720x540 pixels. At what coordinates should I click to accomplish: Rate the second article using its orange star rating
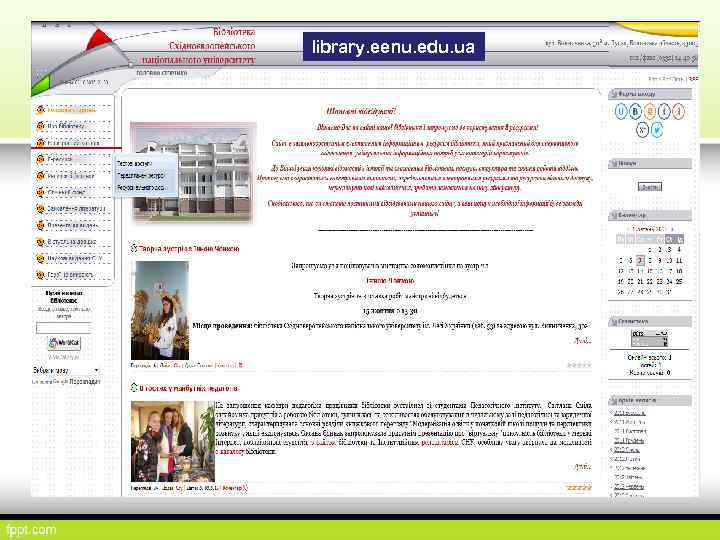[579, 488]
